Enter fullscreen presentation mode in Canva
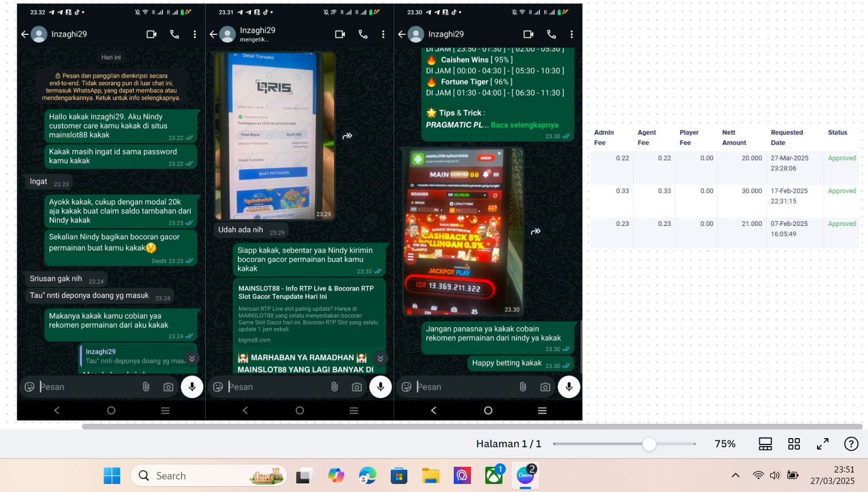The image size is (868, 492). pyautogui.click(x=823, y=444)
